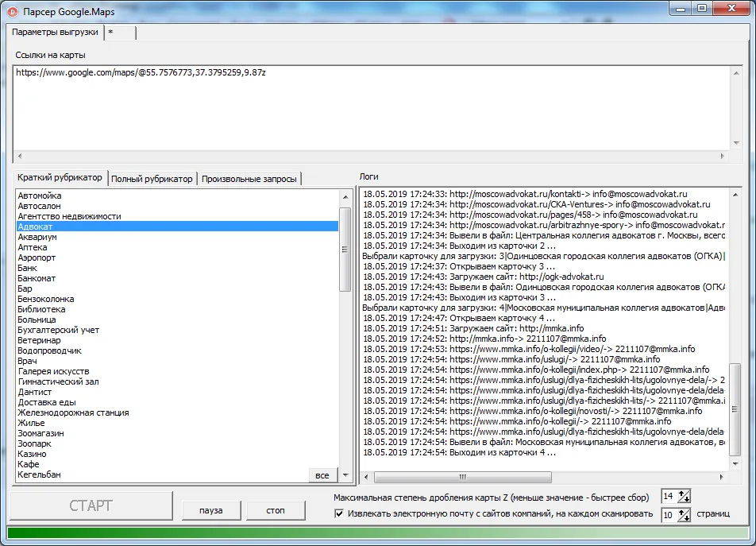Click the logs horizontal scrollbar thumb
The height and width of the screenshot is (546, 756).
click(x=463, y=477)
